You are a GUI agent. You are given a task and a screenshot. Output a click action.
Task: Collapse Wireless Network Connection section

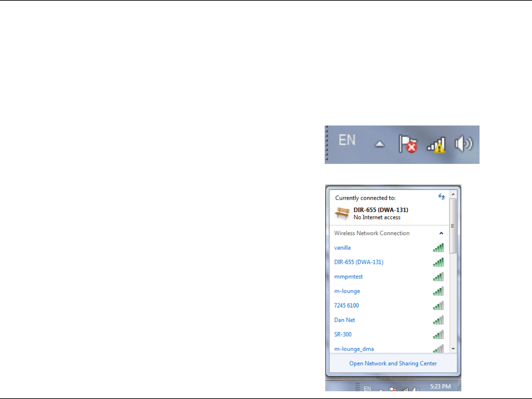pyautogui.click(x=441, y=233)
